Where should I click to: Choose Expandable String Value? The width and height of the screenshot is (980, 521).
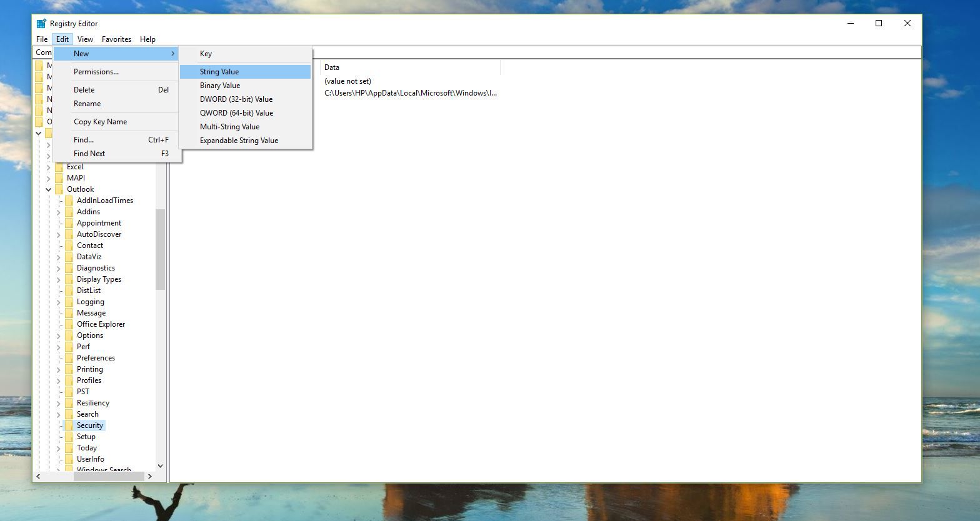(245, 141)
